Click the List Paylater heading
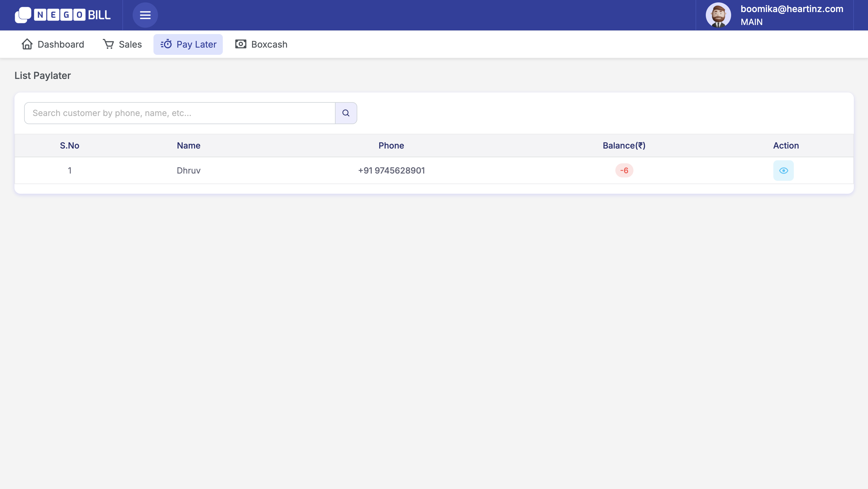The height and width of the screenshot is (489, 868). click(43, 75)
